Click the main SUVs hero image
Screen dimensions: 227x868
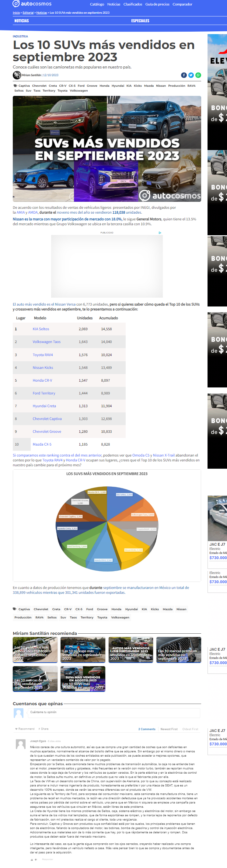(107, 149)
